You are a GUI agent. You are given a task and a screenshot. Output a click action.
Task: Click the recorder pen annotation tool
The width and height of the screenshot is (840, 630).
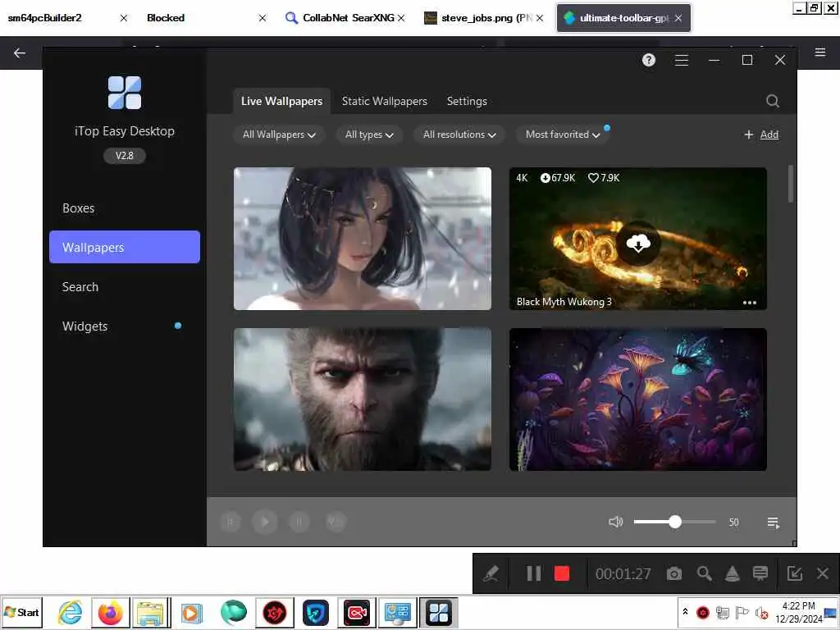491,573
